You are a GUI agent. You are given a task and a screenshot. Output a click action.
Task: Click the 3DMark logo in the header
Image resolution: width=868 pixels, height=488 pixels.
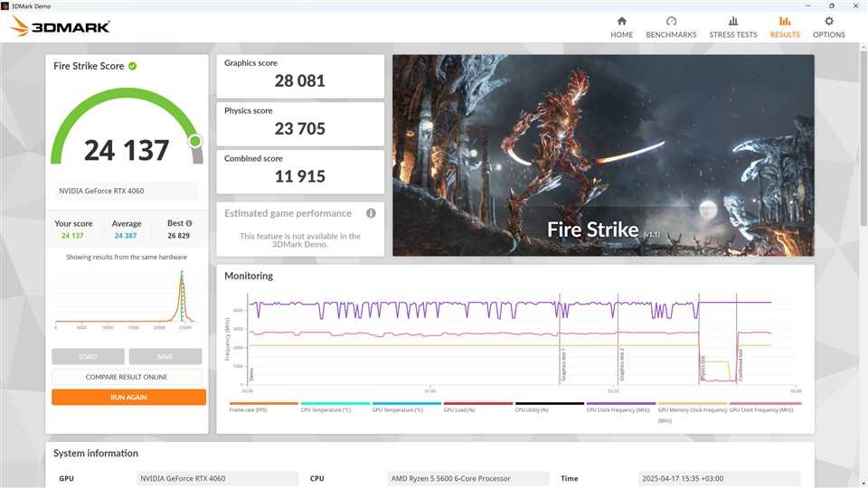pos(61,26)
